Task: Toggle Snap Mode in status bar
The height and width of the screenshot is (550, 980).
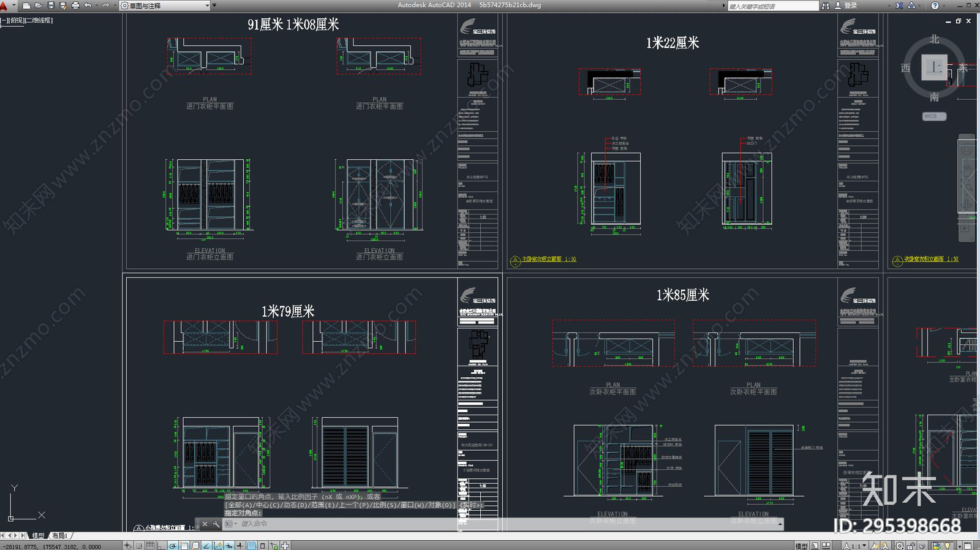Action: [x=139, y=546]
